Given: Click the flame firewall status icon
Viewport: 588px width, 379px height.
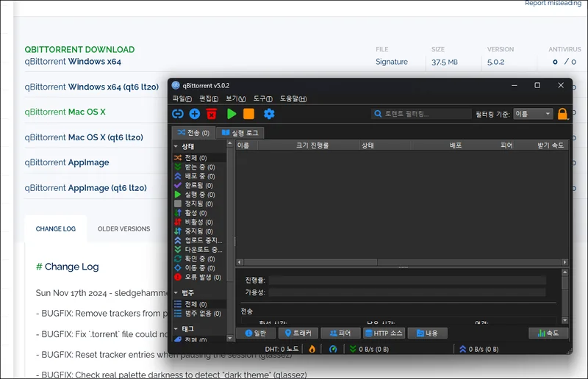Looking at the screenshot, I should 312,349.
